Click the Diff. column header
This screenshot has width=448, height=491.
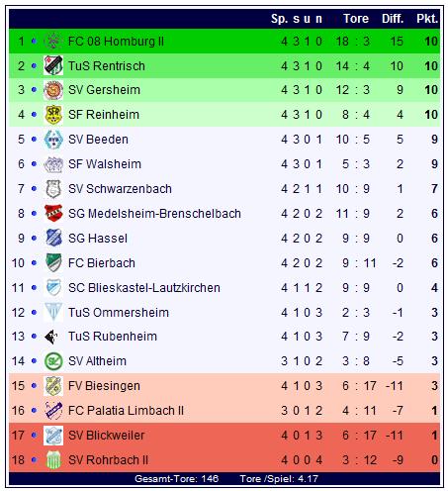393,19
